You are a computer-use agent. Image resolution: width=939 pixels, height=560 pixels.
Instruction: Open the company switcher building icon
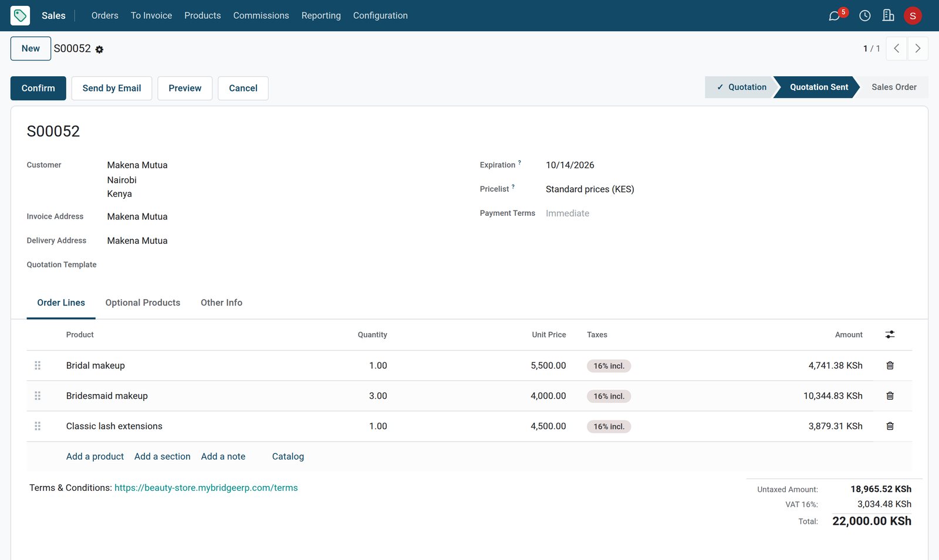[x=888, y=15]
